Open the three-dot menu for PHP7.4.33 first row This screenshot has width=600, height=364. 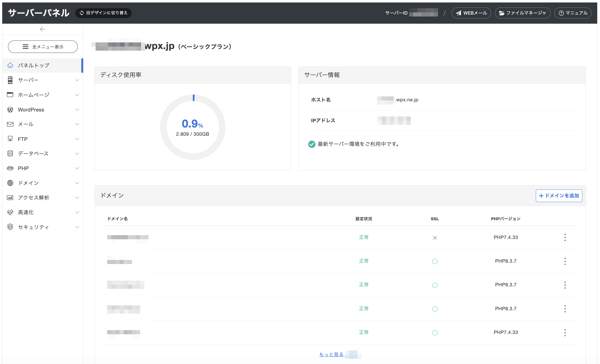click(565, 237)
